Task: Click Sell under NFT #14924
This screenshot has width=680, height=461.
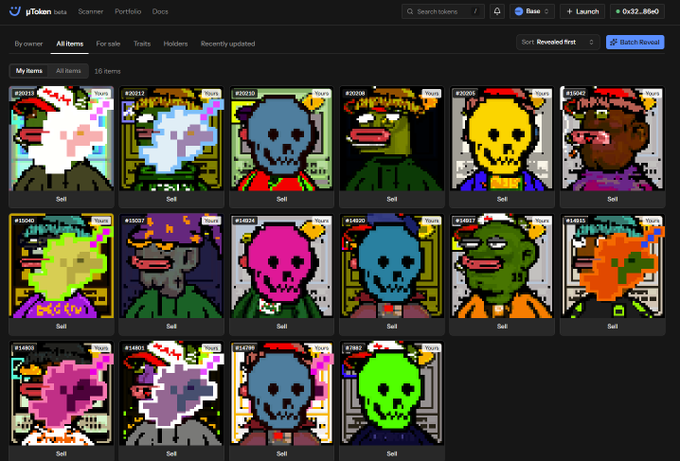Action: point(281,326)
